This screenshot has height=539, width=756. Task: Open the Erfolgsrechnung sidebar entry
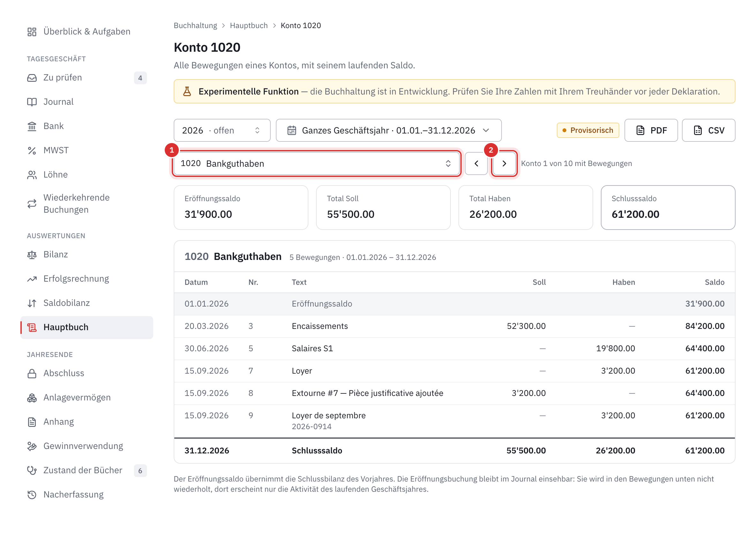coord(87,279)
